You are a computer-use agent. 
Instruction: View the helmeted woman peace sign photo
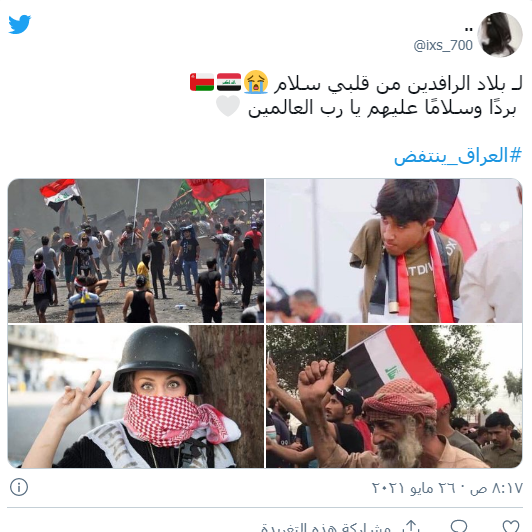click(136, 397)
